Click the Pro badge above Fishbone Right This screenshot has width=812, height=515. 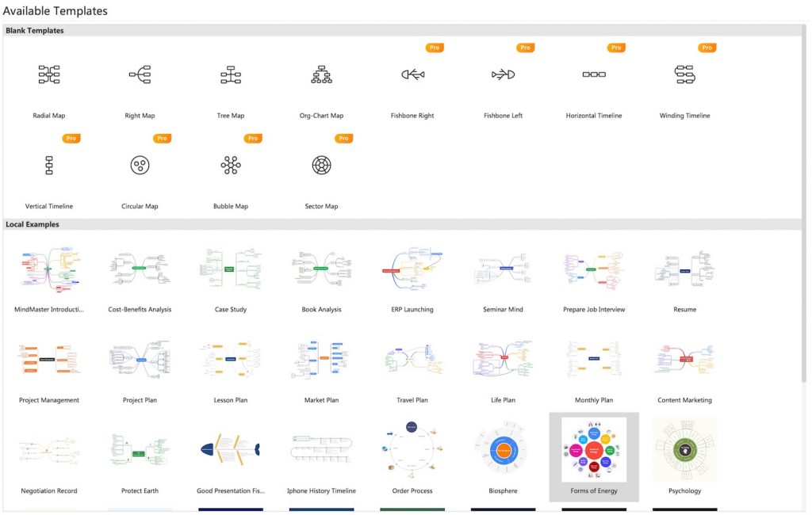(434, 48)
